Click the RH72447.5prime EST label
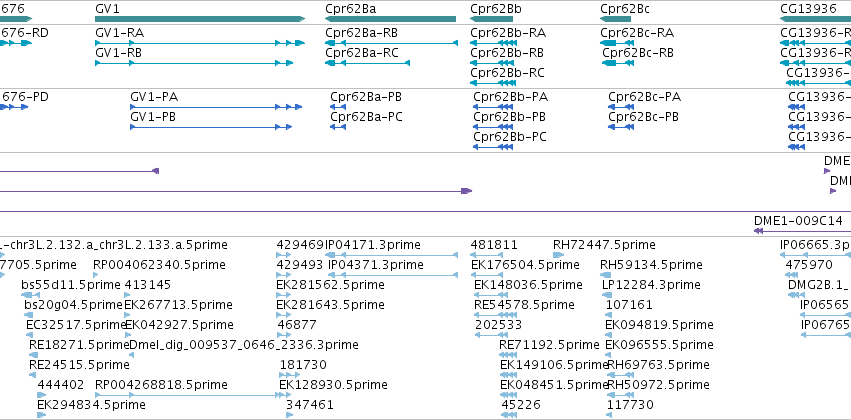Viewport: 851px width, 420px height. 604,245
